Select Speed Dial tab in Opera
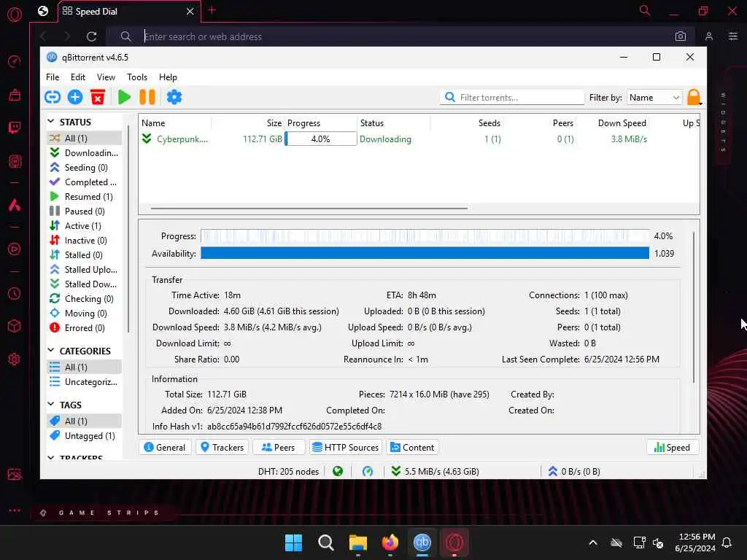Viewport: 747px width, 560px height. pos(128,12)
